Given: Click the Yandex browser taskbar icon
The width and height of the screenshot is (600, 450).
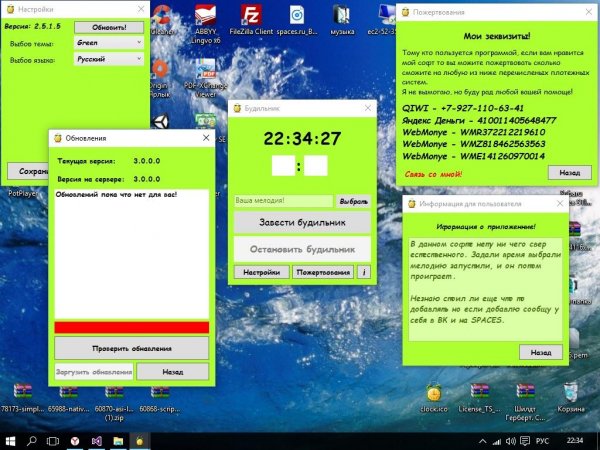Looking at the screenshot, I should (73, 440).
